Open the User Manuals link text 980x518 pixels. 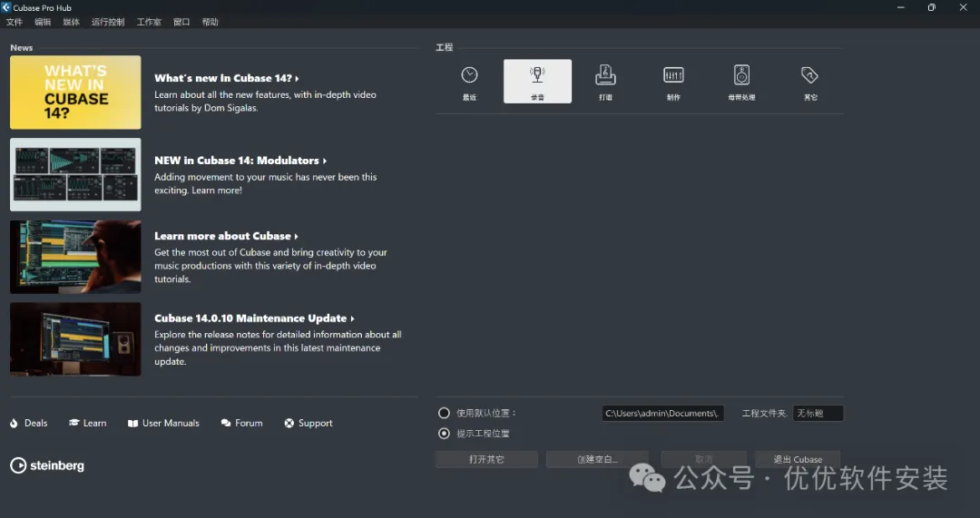coord(171,423)
